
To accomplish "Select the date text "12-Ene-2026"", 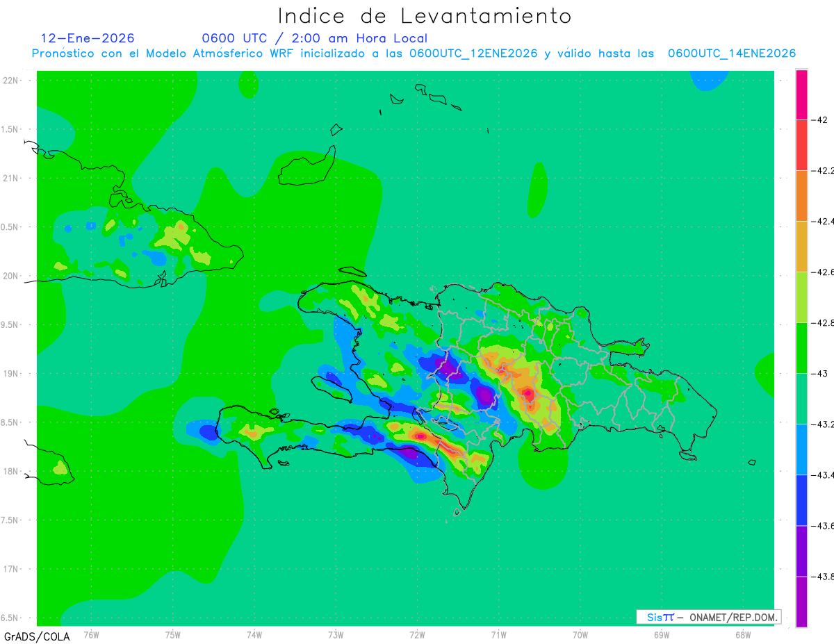I will 88,38.
